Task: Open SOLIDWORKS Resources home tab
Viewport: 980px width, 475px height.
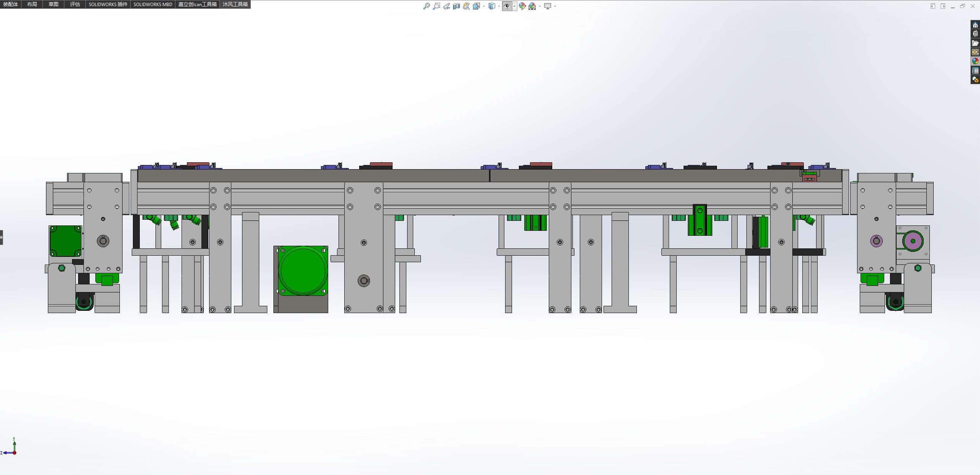Action: click(x=975, y=25)
